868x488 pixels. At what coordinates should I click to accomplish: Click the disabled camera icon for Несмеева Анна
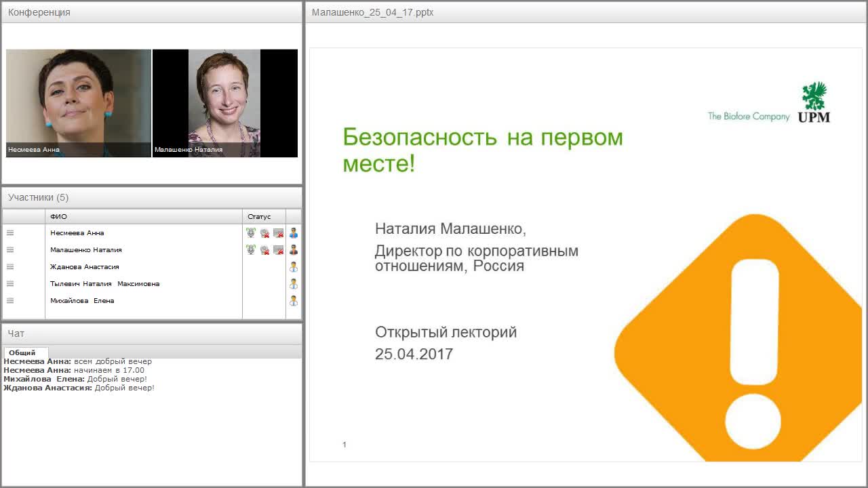[x=264, y=232]
